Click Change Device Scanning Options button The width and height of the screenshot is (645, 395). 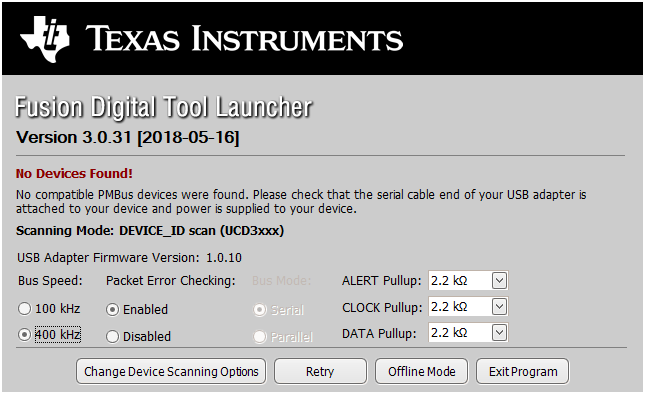pyautogui.click(x=171, y=372)
